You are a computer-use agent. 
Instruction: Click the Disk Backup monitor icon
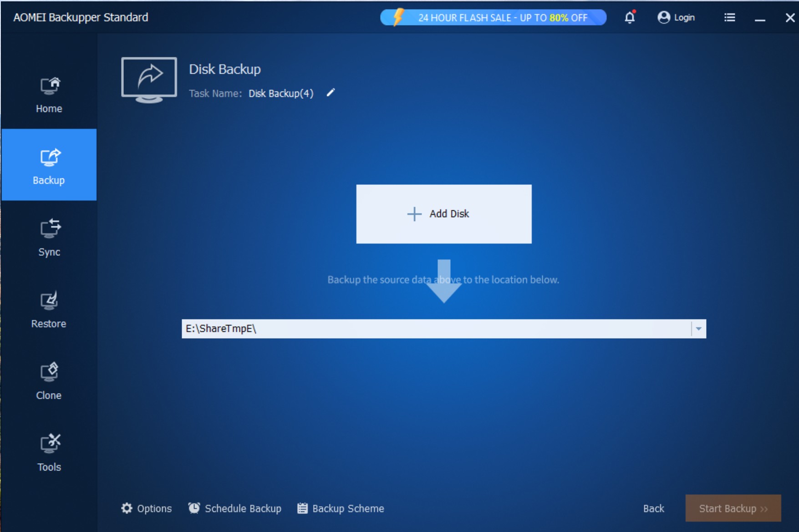[149, 80]
